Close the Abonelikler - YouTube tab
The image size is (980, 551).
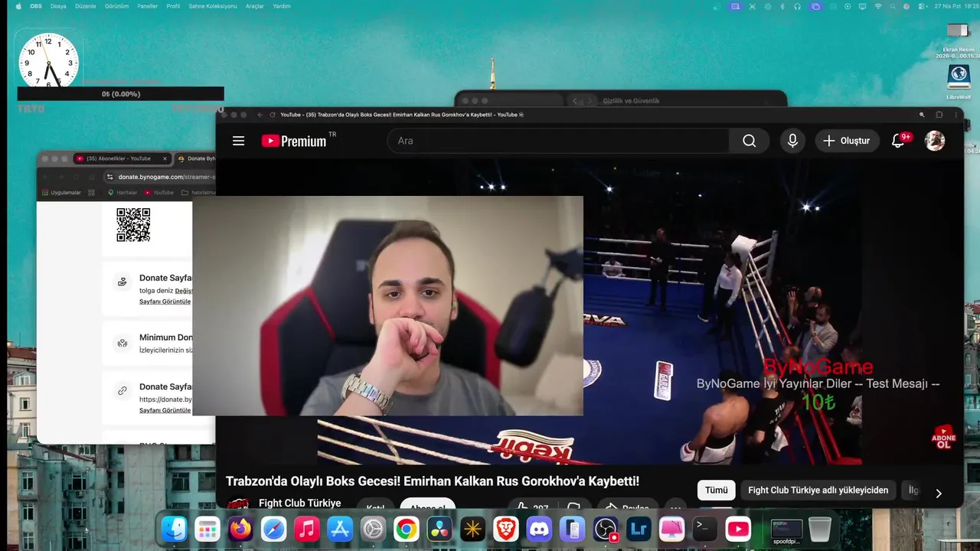coord(165,158)
